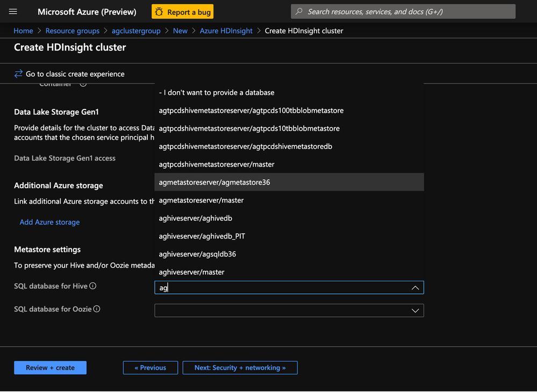The height and width of the screenshot is (392, 537).
Task: Pick agtpcdshivemetastoreserver/master from list
Action: (217, 164)
